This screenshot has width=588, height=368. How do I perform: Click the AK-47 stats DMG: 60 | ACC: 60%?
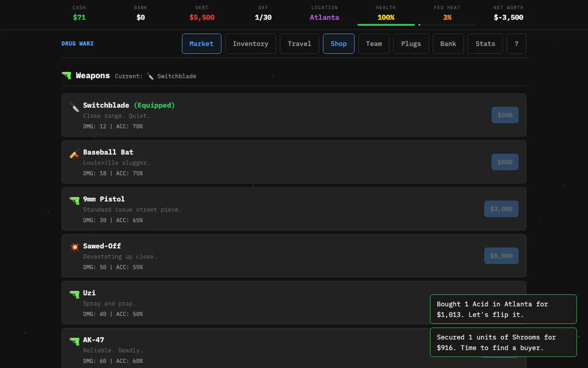(x=113, y=361)
